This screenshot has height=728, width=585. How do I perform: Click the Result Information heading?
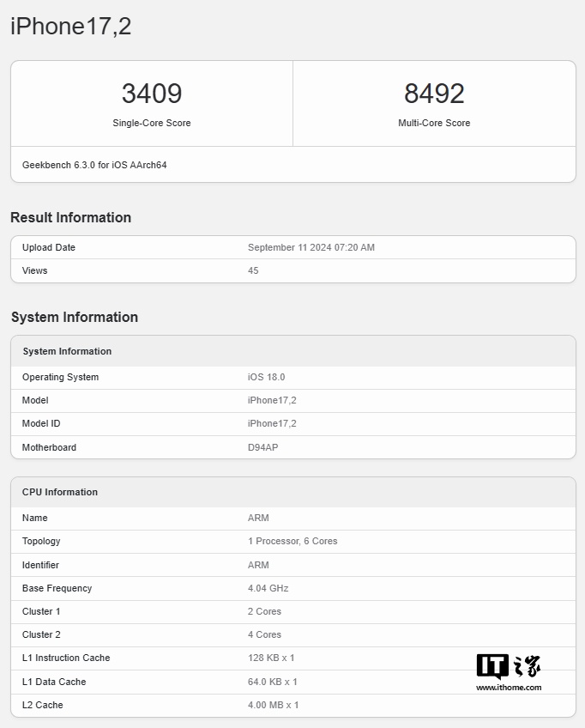pyautogui.click(x=70, y=217)
